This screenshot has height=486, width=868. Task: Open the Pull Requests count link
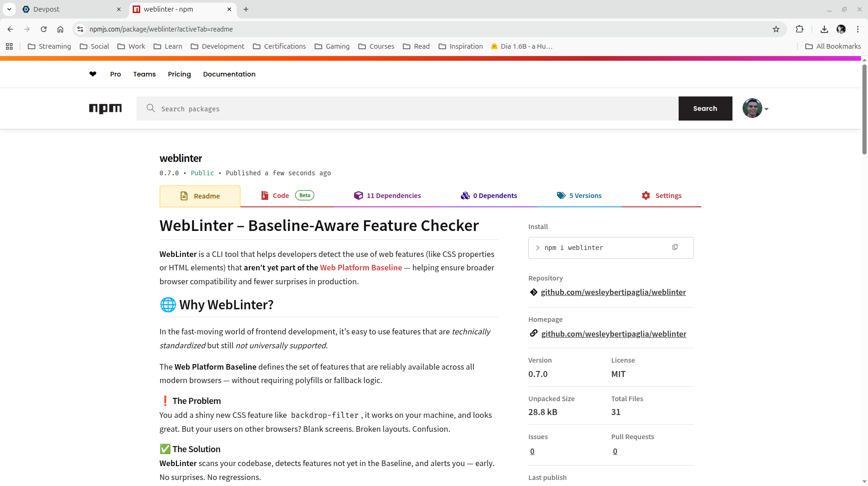[x=615, y=451]
